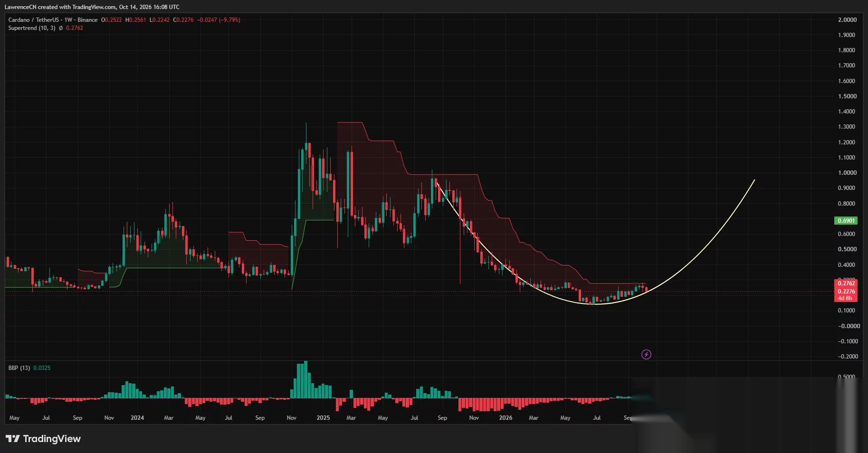Click the TradingView logo at bottom left
The width and height of the screenshot is (868, 453).
(43, 439)
